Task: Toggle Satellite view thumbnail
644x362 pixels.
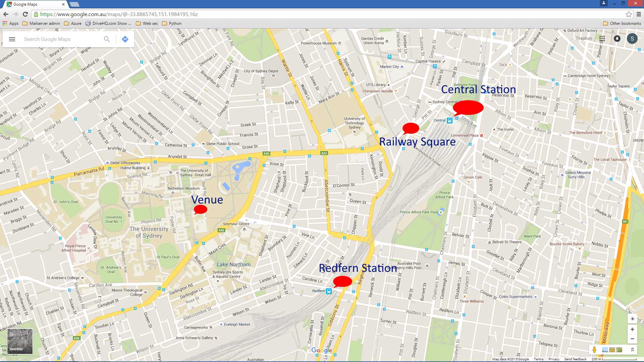Action: (x=20, y=341)
